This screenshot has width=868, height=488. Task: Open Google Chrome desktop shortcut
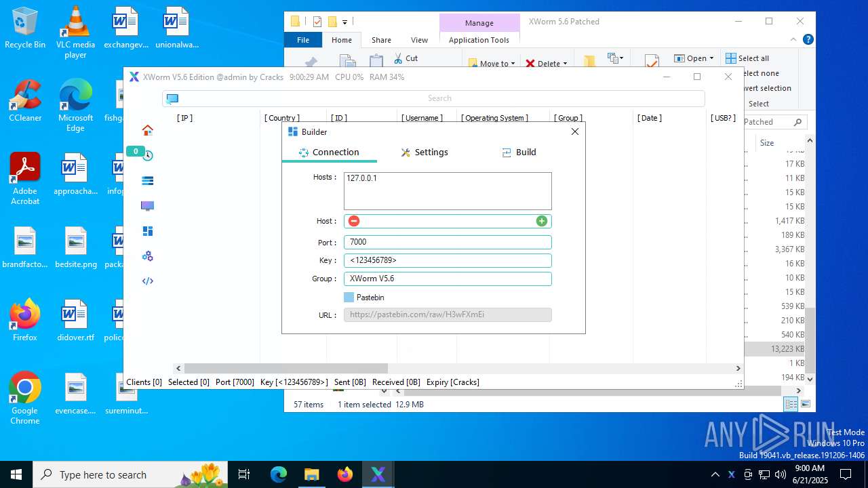25,398
